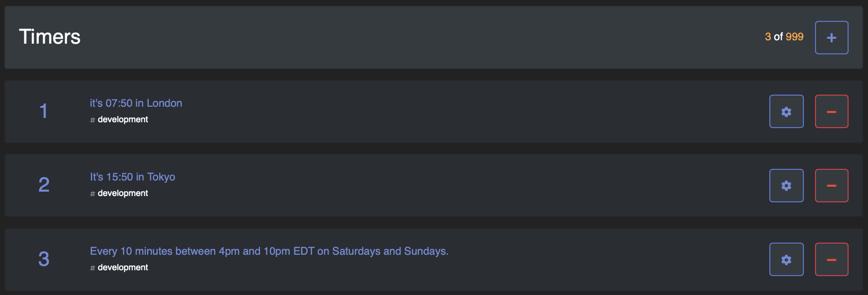Open the "Every 10 minutes" timer title
868x295 pixels.
click(x=269, y=251)
